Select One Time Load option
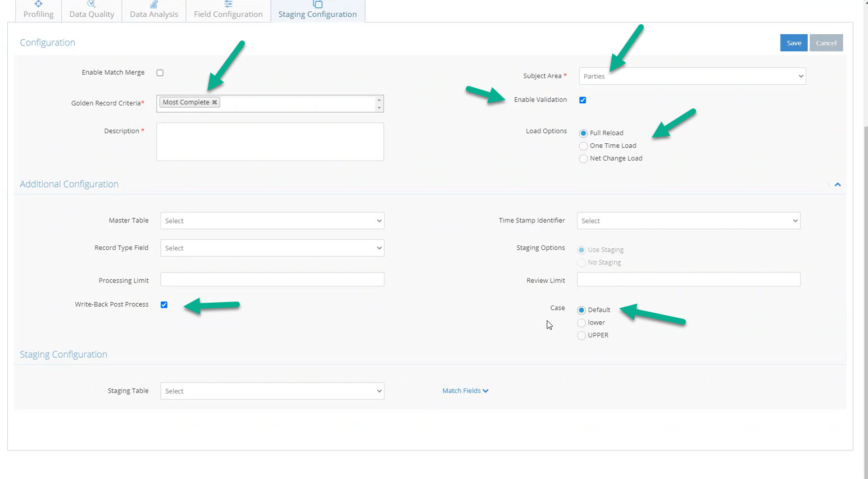The height and width of the screenshot is (479, 868). click(x=583, y=146)
